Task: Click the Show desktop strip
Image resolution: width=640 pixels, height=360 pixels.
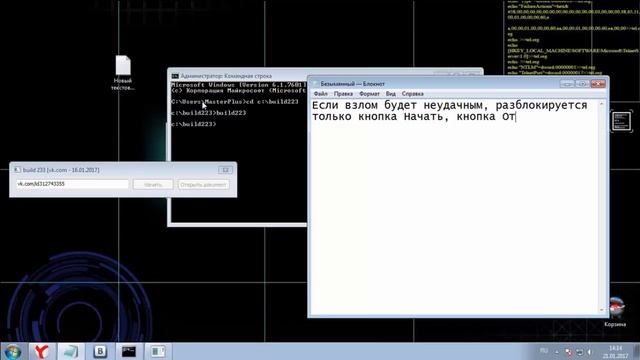Action: pos(636,351)
